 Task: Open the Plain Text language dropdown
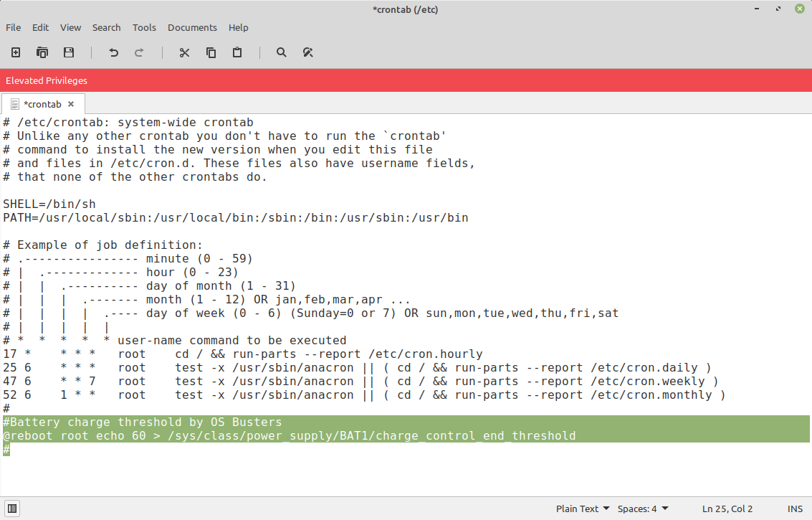pos(583,509)
